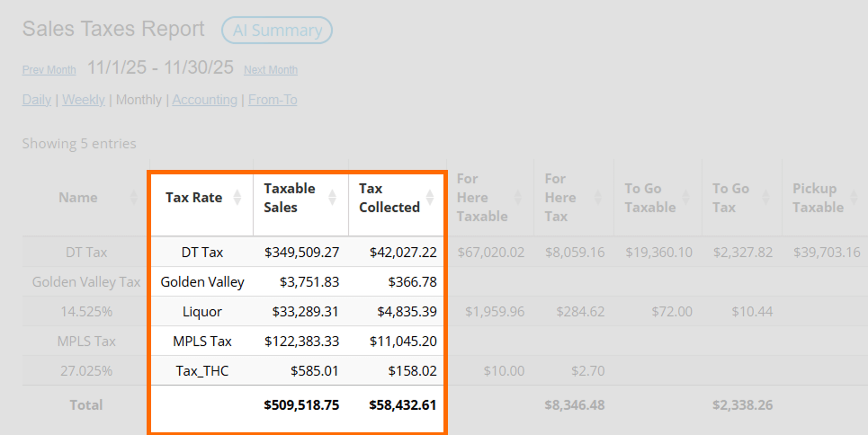Switch to the Daily view
868x435 pixels.
[37, 100]
